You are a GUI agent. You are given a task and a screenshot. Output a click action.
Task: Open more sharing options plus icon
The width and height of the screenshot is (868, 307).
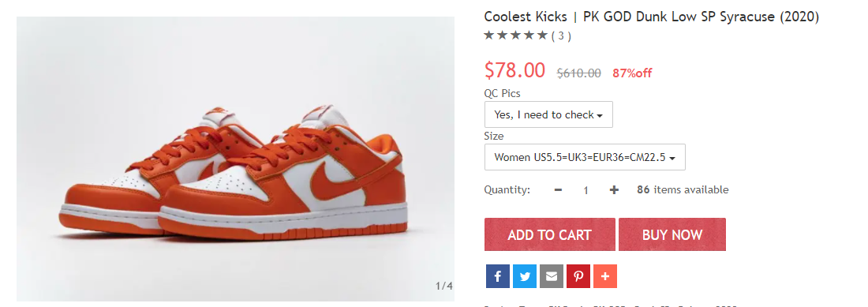tap(605, 276)
